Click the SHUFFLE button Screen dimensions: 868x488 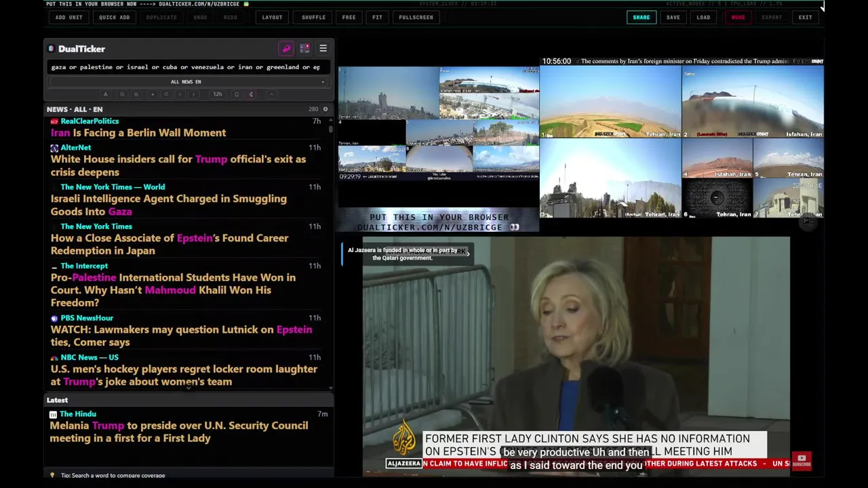coord(313,18)
